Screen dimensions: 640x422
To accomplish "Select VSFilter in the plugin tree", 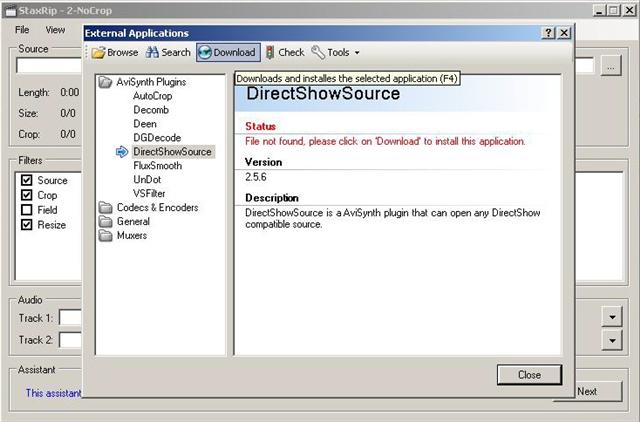I will [x=149, y=193].
